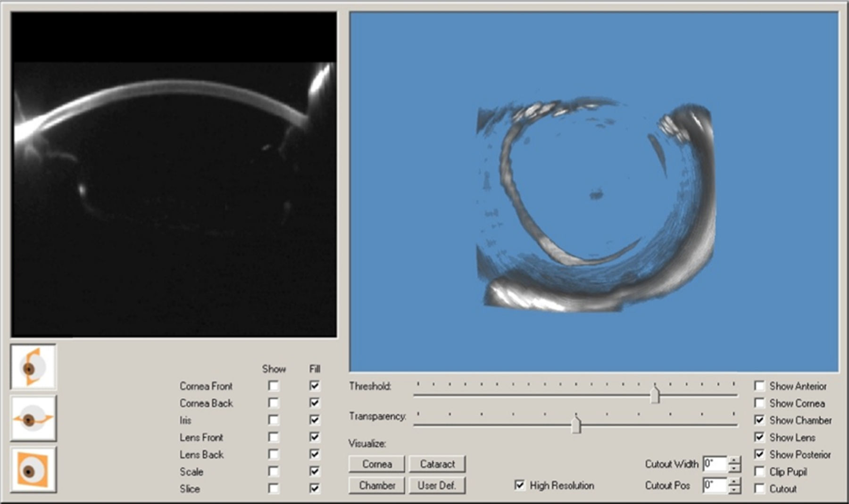
Task: Enable the Show Cornea option
Action: [759, 403]
